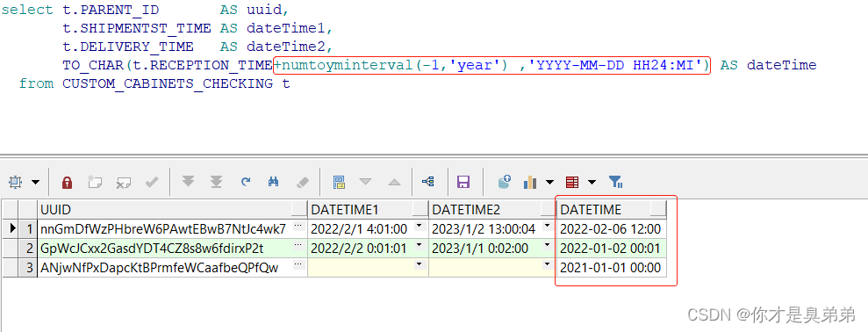Open DATETIME2 dropdown in row 3
This screenshot has width=868, height=332.
tap(548, 265)
